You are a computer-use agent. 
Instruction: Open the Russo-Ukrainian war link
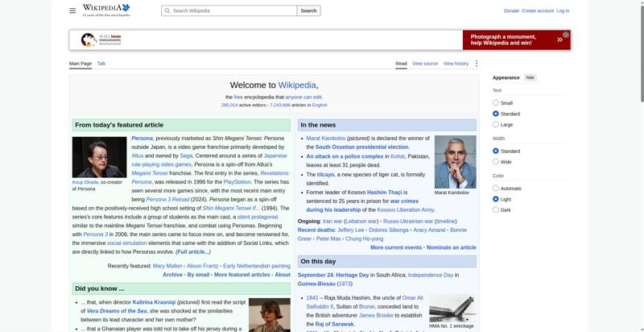pos(408,221)
